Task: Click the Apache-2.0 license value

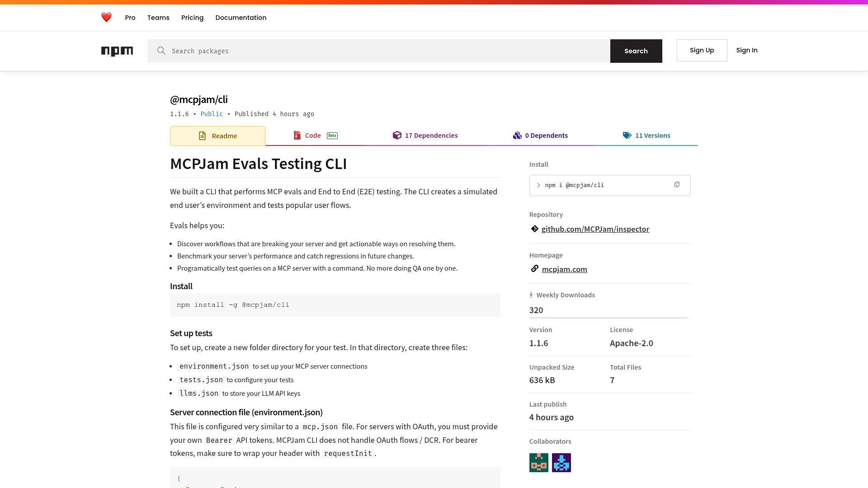Action: coord(631,343)
